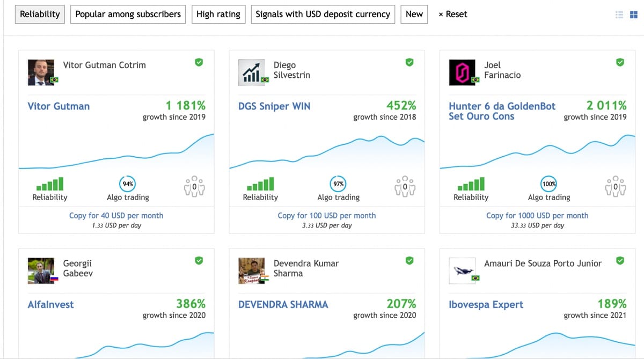Click verified shield on Amauri De Souza card
Viewport: 644px width, 359px height.
(x=620, y=261)
